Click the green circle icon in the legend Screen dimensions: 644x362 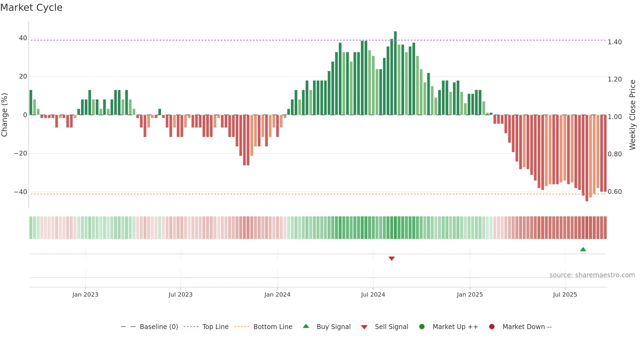click(422, 327)
